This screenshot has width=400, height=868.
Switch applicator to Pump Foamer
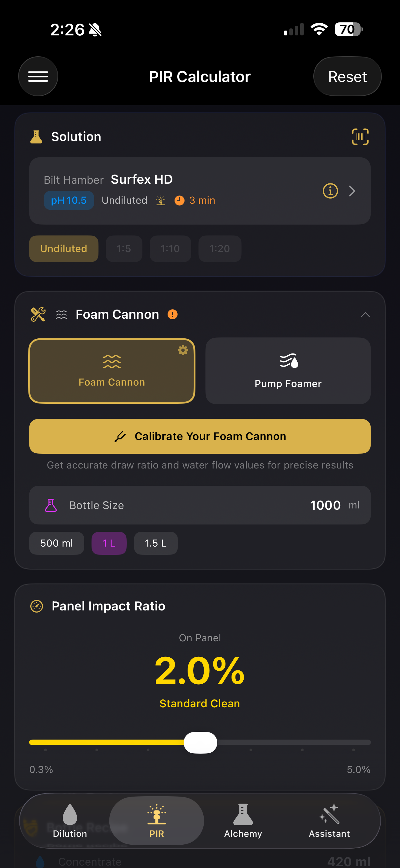pos(288,371)
